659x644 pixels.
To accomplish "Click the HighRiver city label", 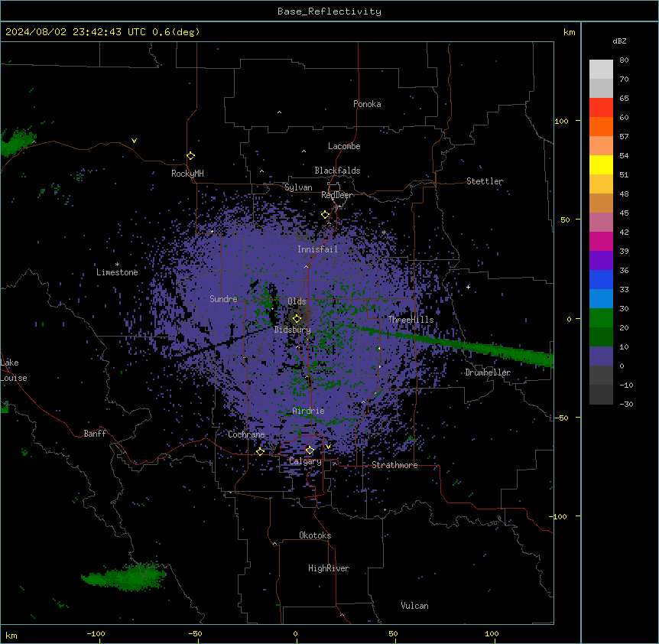I will coord(329,568).
